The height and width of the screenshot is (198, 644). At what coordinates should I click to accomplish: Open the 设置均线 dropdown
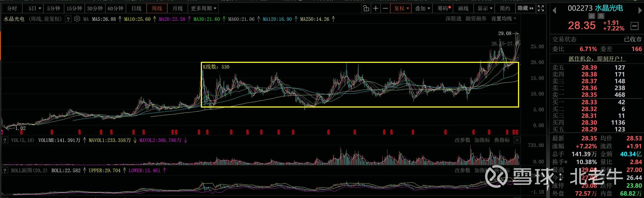[504, 19]
